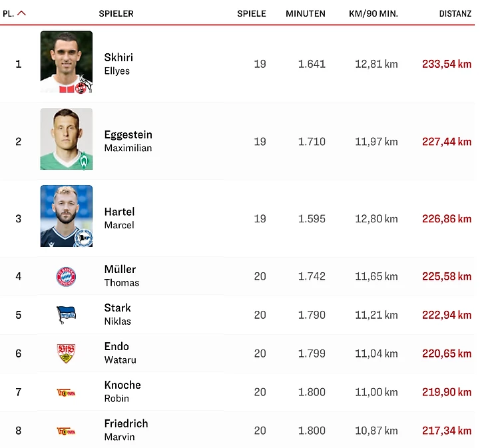Click the Hertha BSC flag logo

(x=66, y=315)
